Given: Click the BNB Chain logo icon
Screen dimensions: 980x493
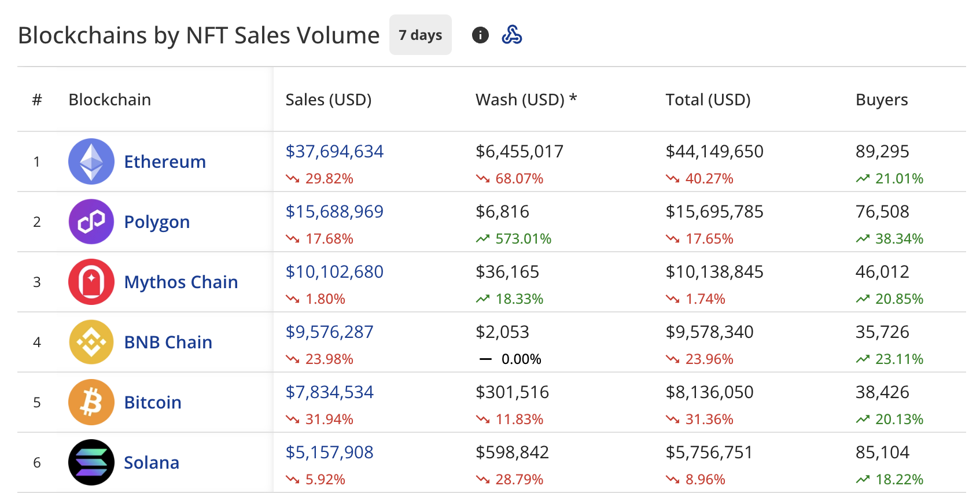Looking at the screenshot, I should pyautogui.click(x=91, y=342).
